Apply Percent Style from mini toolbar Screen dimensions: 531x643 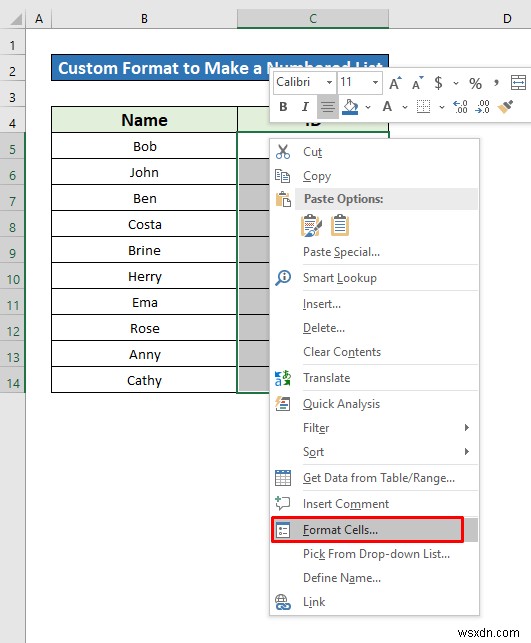pyautogui.click(x=475, y=83)
